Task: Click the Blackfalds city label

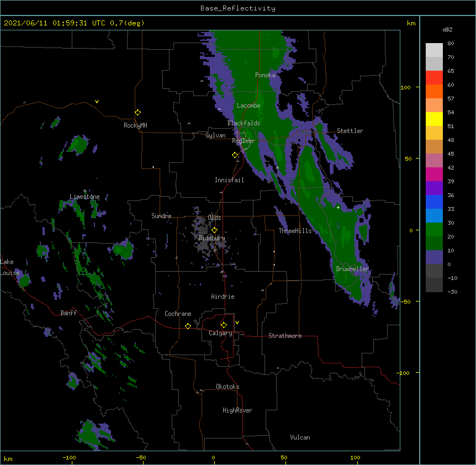Action: [x=244, y=123]
